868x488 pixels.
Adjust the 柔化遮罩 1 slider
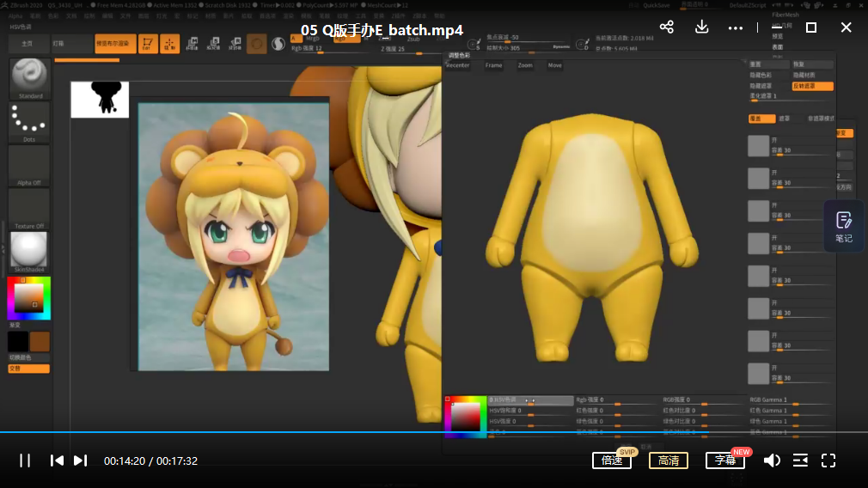tap(791, 97)
